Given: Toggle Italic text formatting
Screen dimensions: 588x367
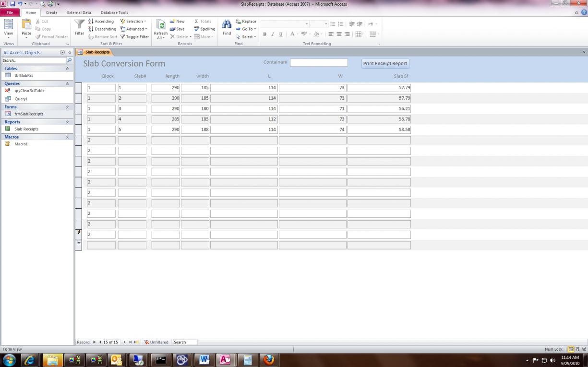Looking at the screenshot, I should (x=273, y=34).
